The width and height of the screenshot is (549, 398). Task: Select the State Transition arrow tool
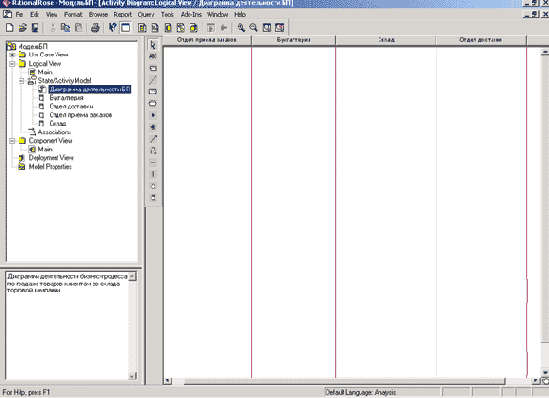(x=153, y=139)
